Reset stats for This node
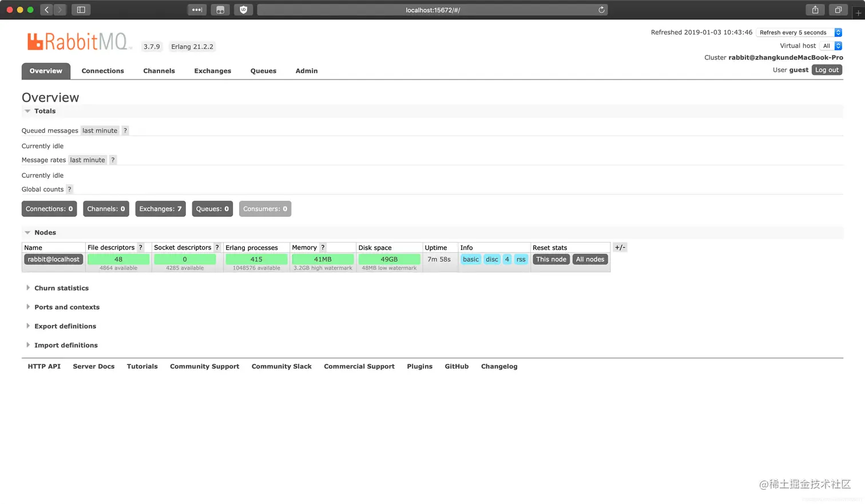 pyautogui.click(x=551, y=260)
